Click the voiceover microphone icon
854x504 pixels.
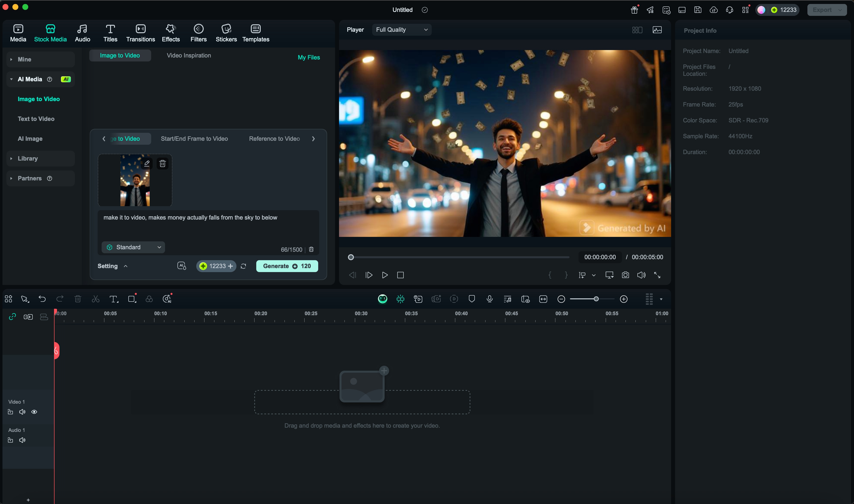click(x=489, y=299)
